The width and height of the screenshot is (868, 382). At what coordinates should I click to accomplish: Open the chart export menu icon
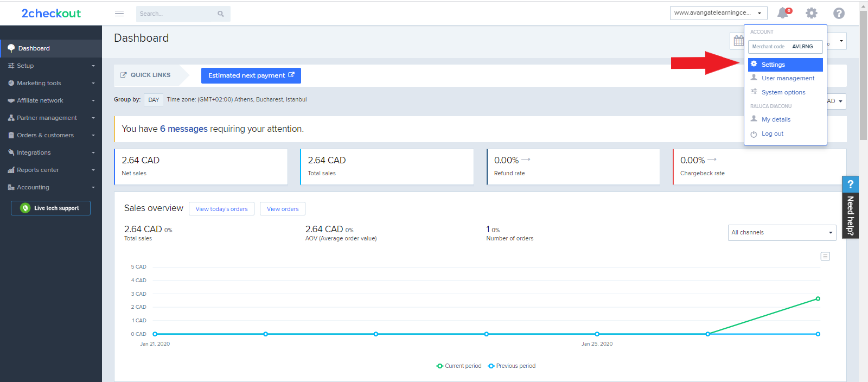click(x=825, y=256)
